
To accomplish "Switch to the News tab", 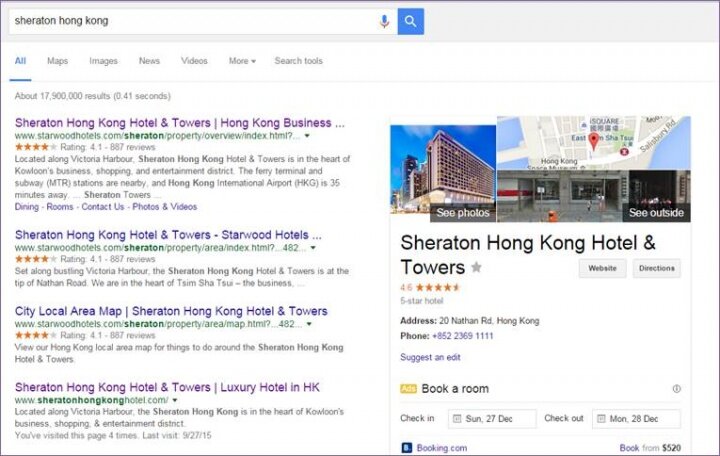I will pos(149,61).
